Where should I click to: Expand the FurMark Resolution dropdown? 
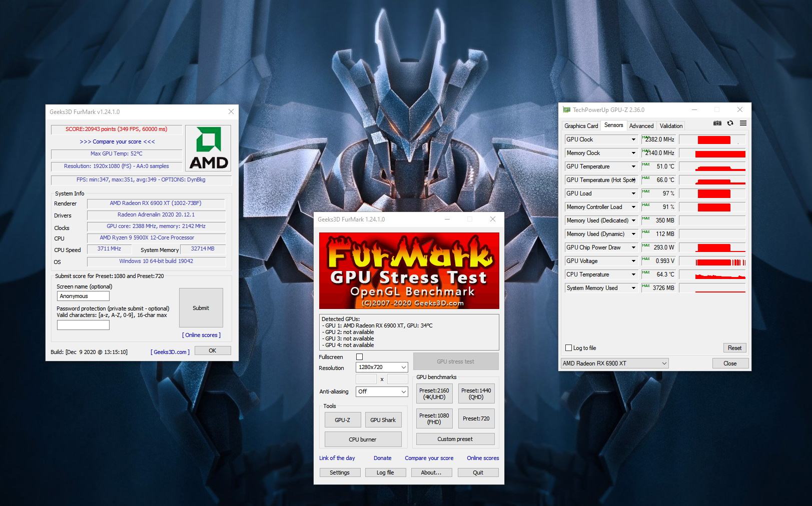point(382,367)
